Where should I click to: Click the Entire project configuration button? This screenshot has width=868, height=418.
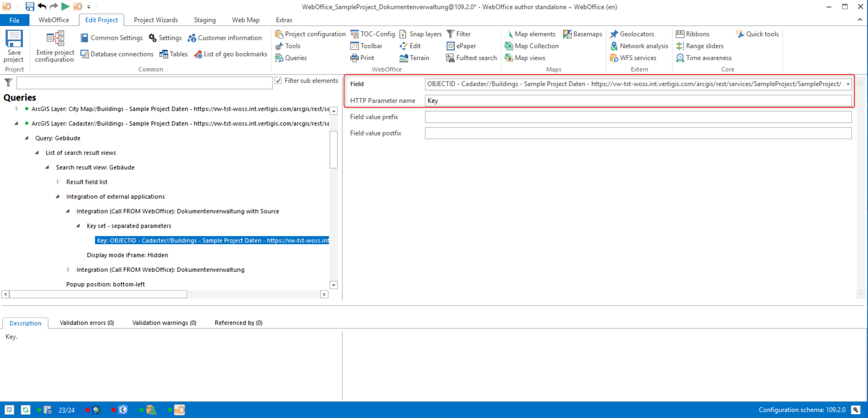coord(54,46)
